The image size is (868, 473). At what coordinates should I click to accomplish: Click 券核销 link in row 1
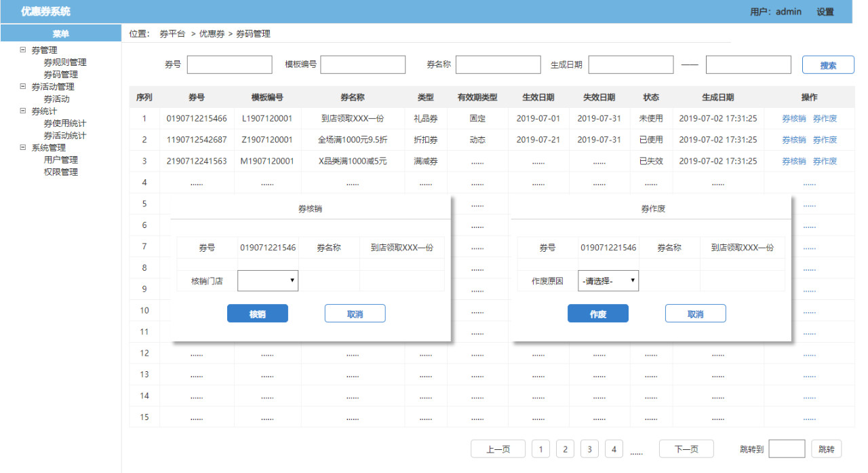(x=794, y=119)
